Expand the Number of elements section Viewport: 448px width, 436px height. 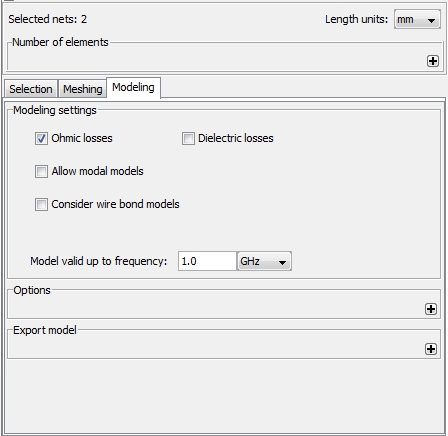point(433,61)
